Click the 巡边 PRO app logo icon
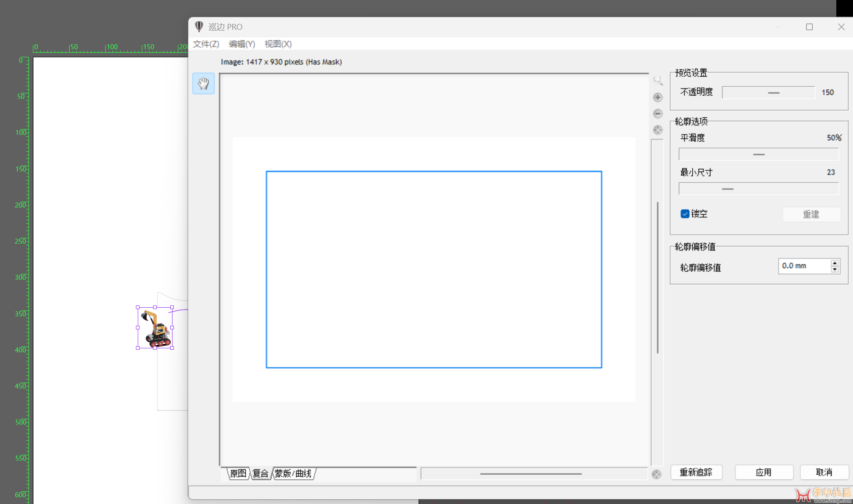The height and width of the screenshot is (504, 853). click(199, 27)
